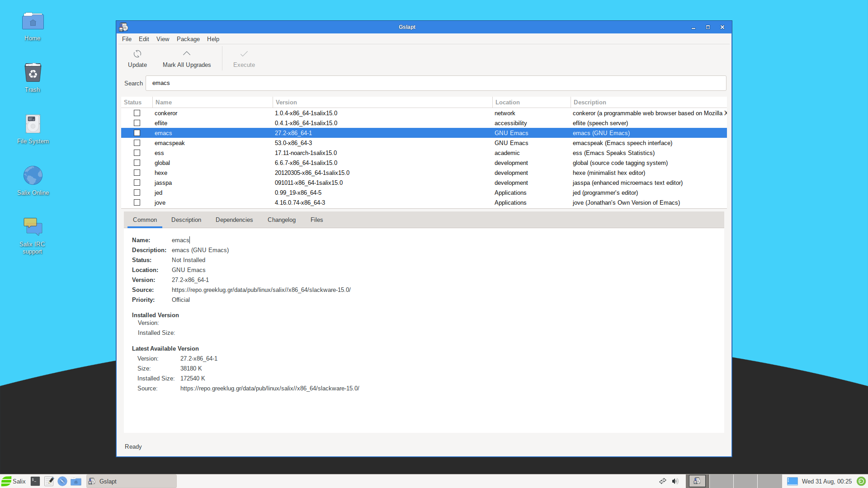
Task: Open the file manager taskbar icon
Action: tap(76, 481)
